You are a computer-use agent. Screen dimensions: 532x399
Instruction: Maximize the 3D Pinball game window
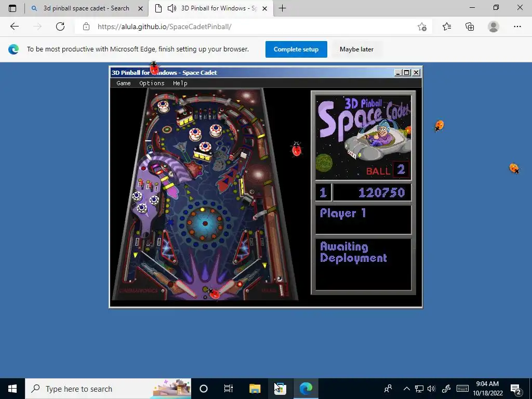406,73
